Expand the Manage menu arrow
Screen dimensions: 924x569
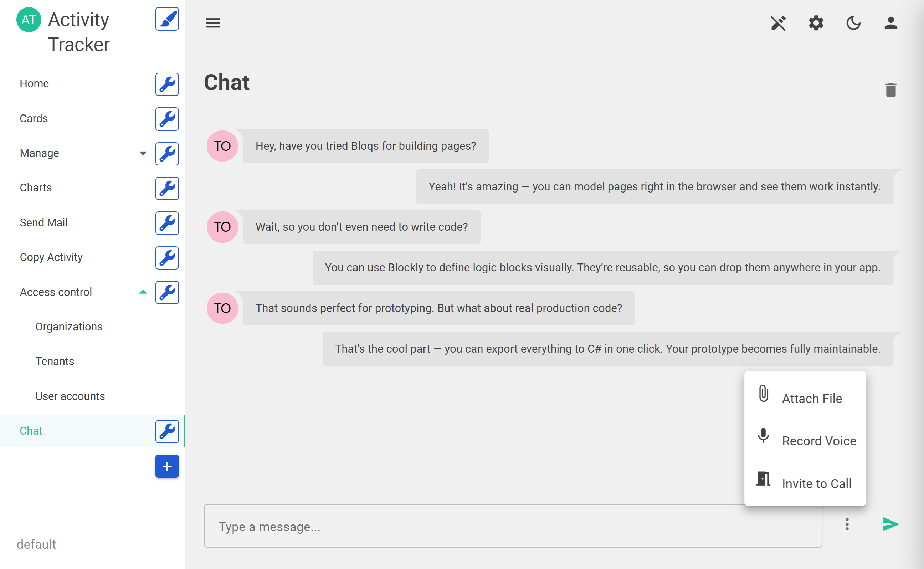[143, 153]
